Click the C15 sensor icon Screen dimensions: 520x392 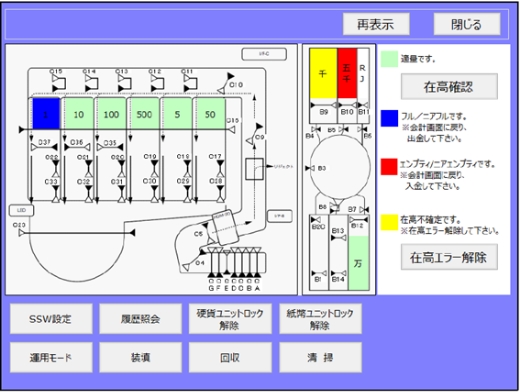pyautogui.click(x=59, y=83)
